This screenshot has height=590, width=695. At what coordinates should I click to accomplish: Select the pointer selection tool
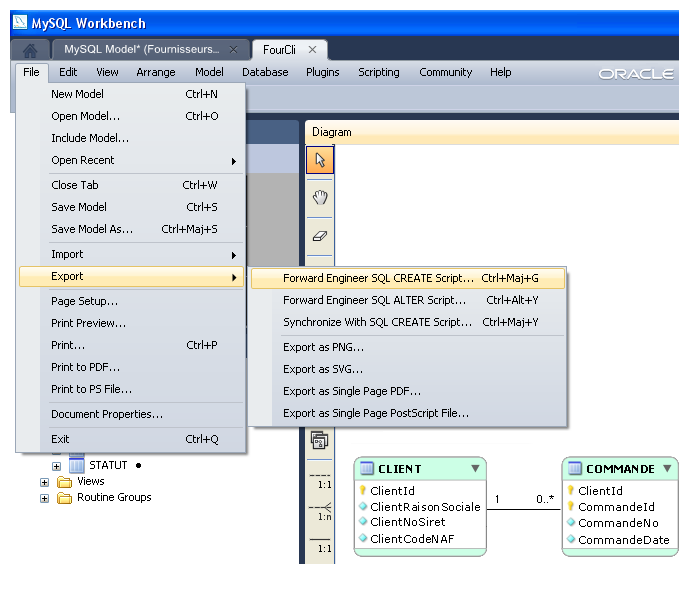[x=320, y=160]
